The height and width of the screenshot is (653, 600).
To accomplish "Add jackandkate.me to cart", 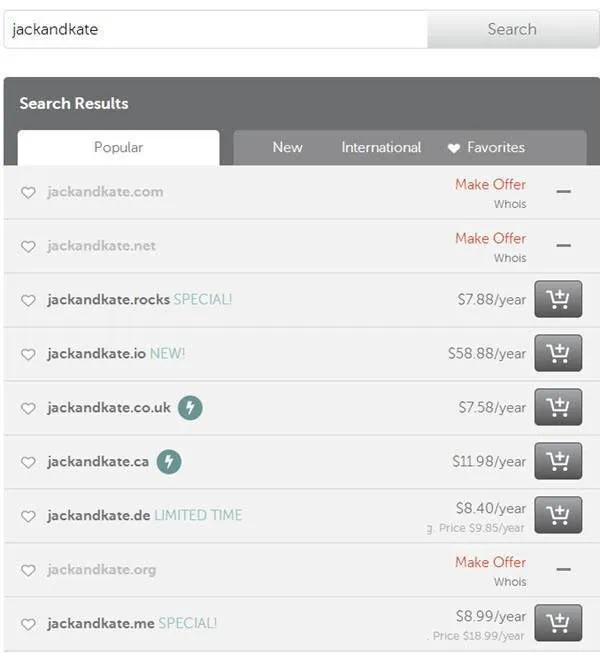I will coord(558,623).
